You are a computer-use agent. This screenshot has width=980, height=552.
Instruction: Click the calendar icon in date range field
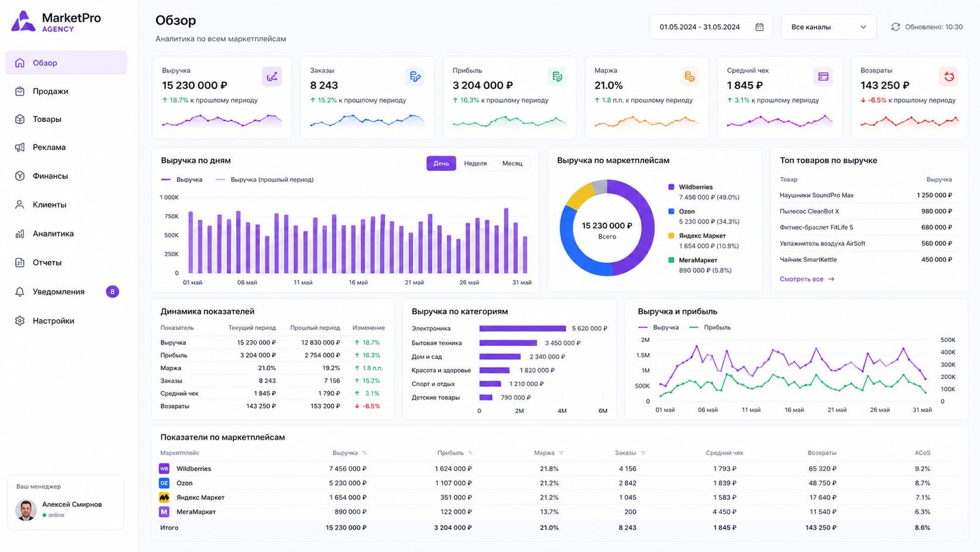point(760,27)
